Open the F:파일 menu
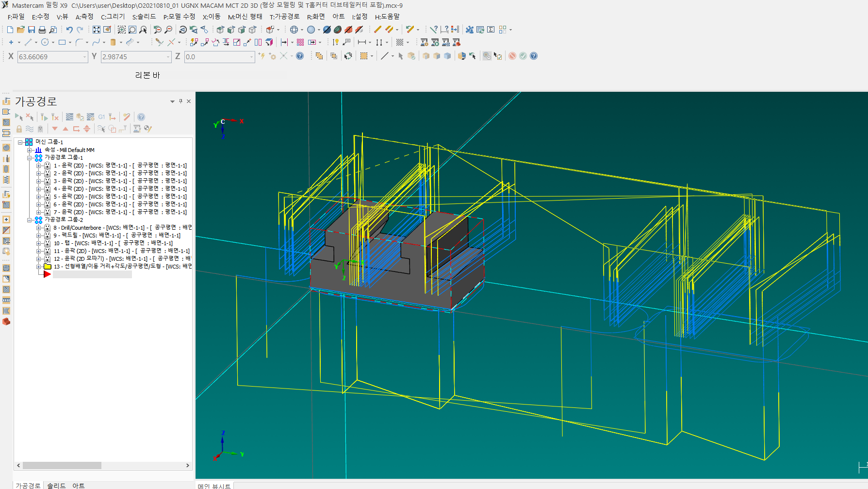 click(16, 17)
